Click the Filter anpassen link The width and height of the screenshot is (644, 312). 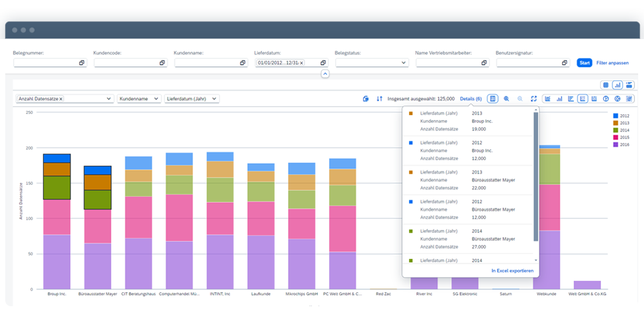[612, 63]
